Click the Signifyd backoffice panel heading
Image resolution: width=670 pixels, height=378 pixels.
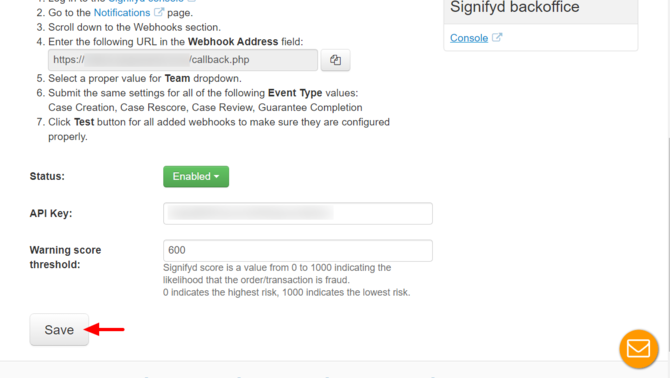coord(514,7)
